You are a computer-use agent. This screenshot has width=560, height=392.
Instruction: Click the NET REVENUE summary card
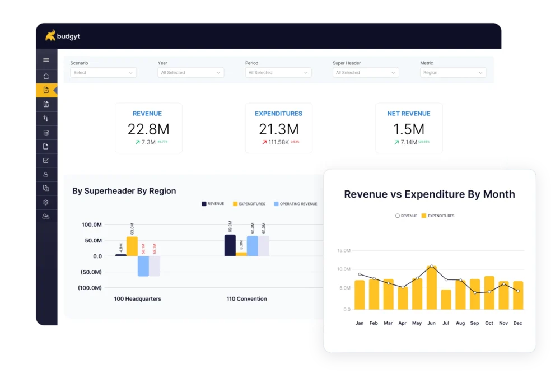click(409, 128)
